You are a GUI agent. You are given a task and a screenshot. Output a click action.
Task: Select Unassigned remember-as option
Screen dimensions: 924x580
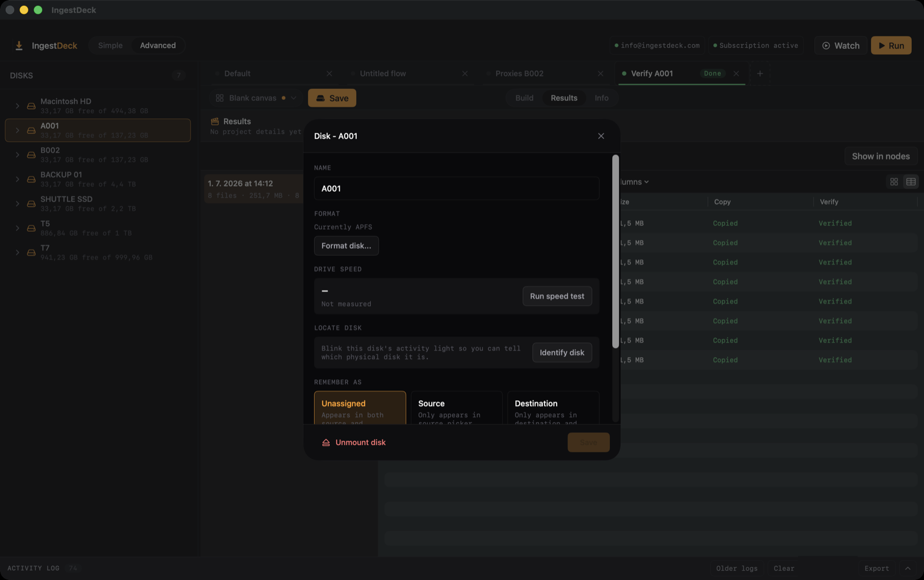pyautogui.click(x=360, y=408)
